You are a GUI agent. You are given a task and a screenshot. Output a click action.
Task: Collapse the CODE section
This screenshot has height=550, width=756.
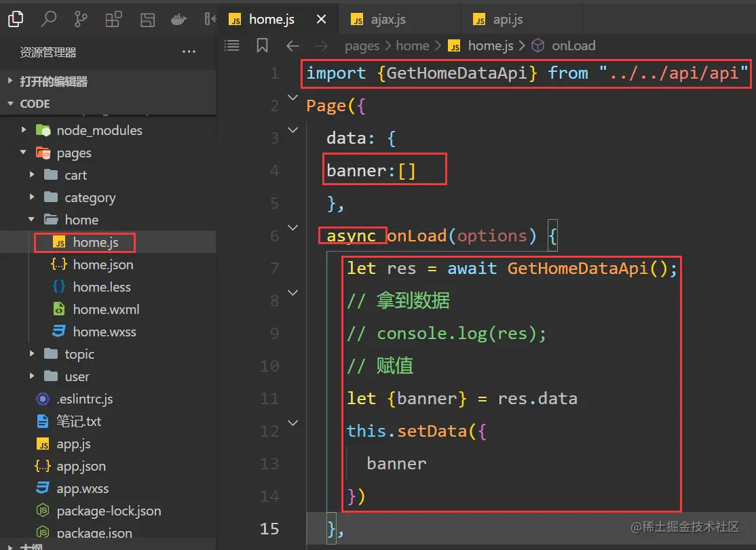pos(108,104)
